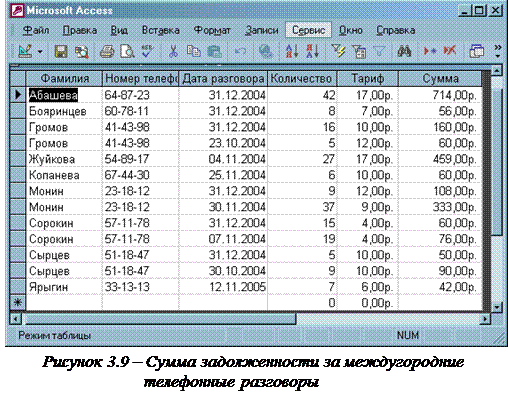Open the Сервис menu
This screenshot has width=508, height=407.
[x=308, y=30]
